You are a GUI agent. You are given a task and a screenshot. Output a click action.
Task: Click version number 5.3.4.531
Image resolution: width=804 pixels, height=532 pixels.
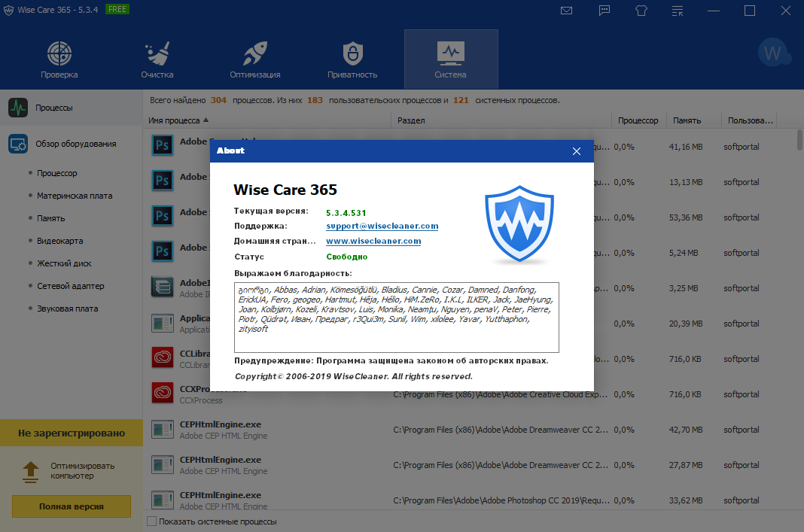346,213
